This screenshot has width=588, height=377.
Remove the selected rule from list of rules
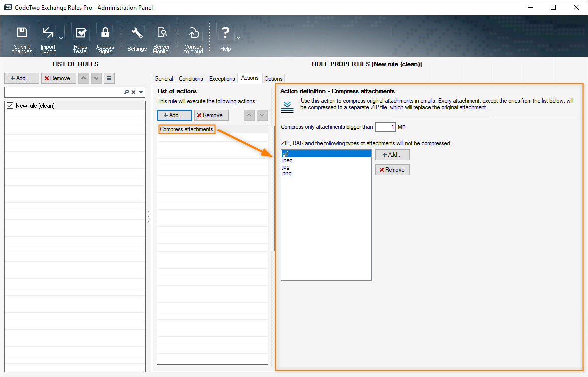pyautogui.click(x=59, y=78)
